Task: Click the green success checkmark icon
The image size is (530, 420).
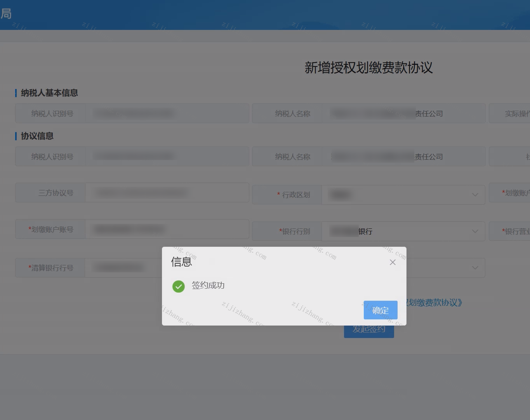Action: (179, 286)
